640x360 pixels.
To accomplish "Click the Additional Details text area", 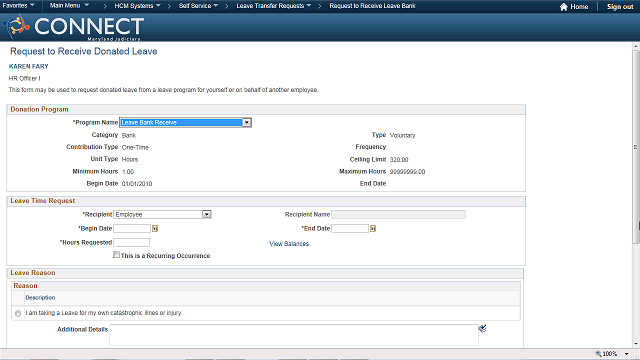I will 294,335.
